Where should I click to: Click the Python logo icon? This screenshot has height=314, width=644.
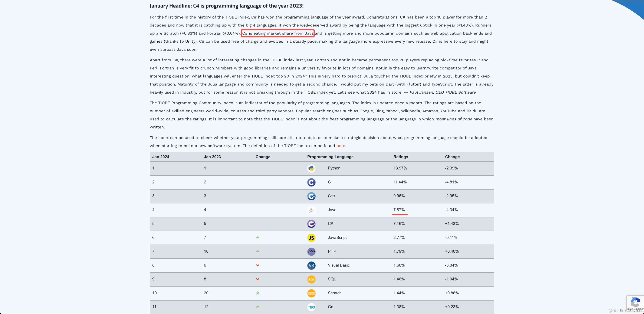[311, 168]
